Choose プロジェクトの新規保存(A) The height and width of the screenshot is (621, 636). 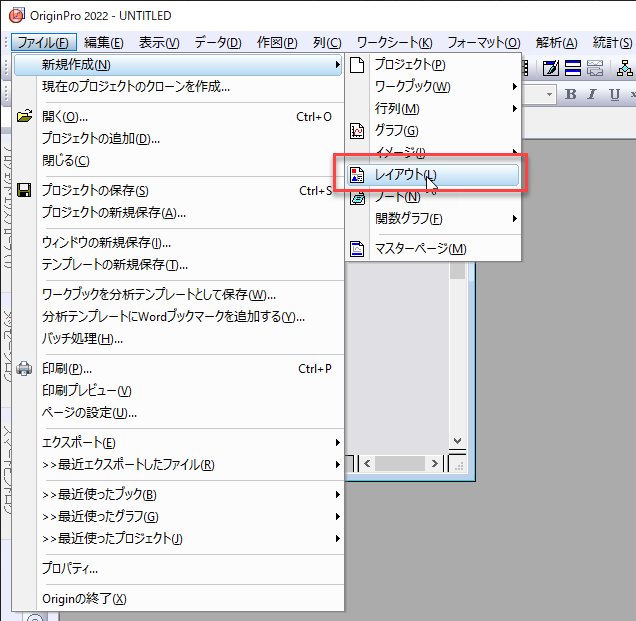[178, 212]
